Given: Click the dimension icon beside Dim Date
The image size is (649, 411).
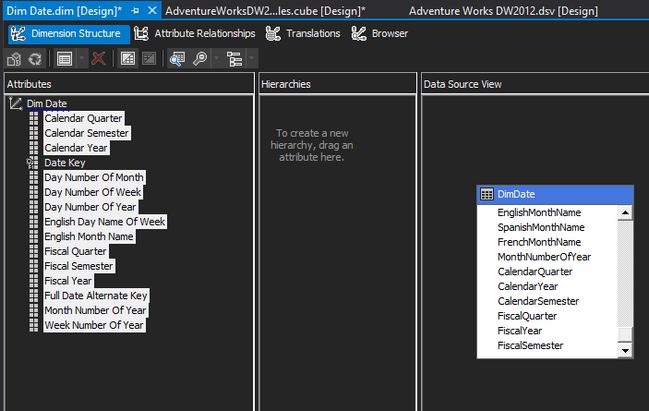Looking at the screenshot, I should pyautogui.click(x=15, y=103).
